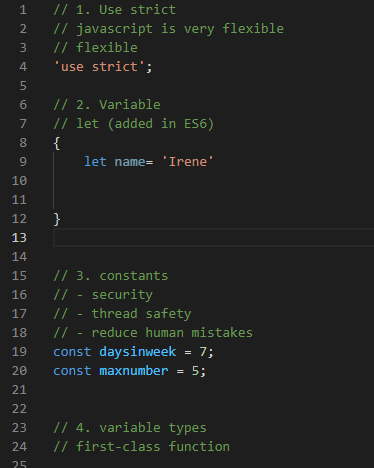
Task: Click line number 20 in the gutter
Action: [x=19, y=371]
